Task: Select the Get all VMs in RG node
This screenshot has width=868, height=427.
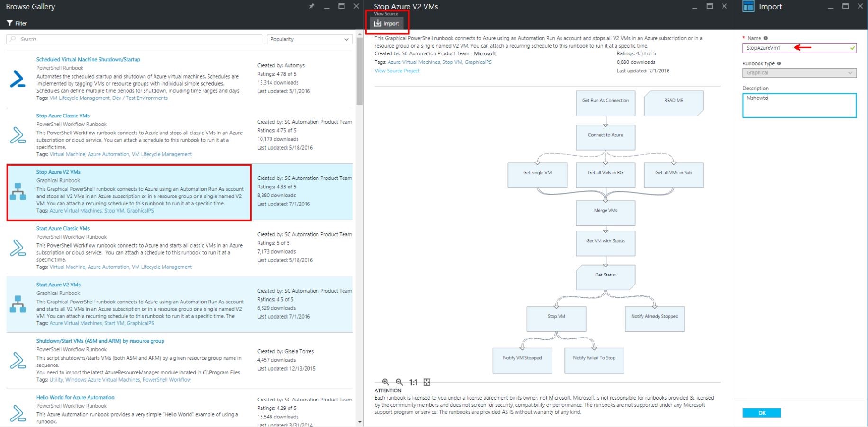Action: point(606,175)
